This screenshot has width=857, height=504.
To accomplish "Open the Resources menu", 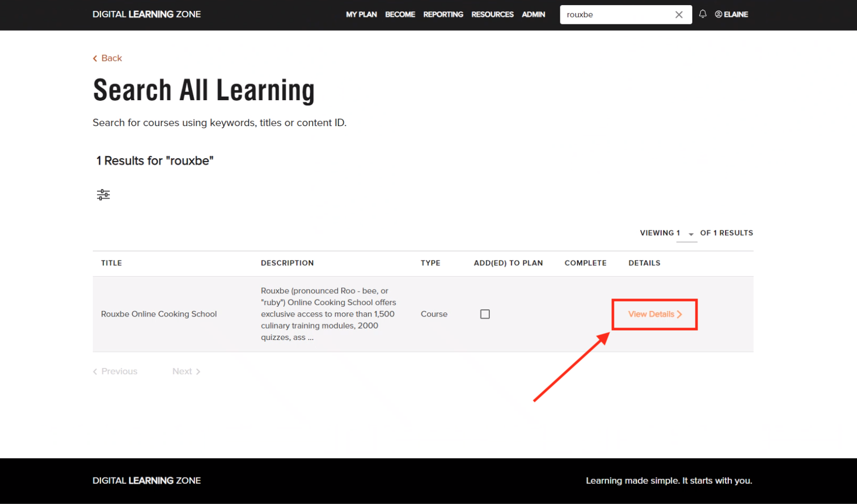I will pos(492,15).
